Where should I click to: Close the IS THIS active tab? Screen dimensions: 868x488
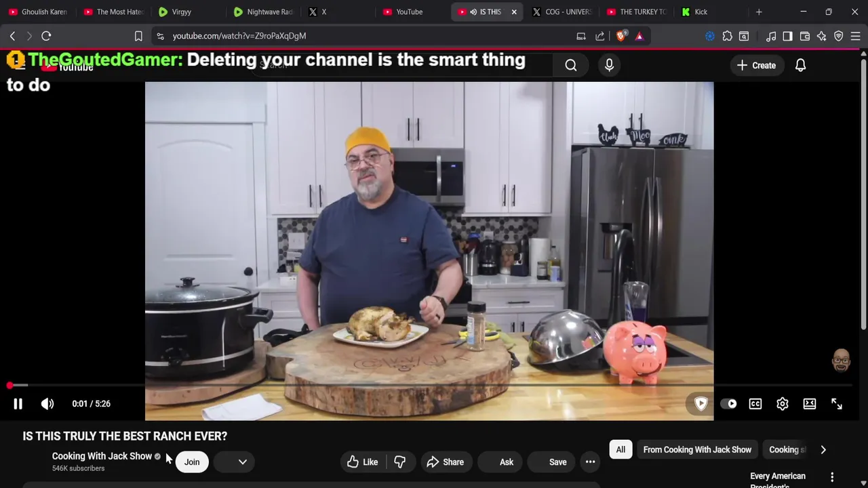pyautogui.click(x=514, y=12)
